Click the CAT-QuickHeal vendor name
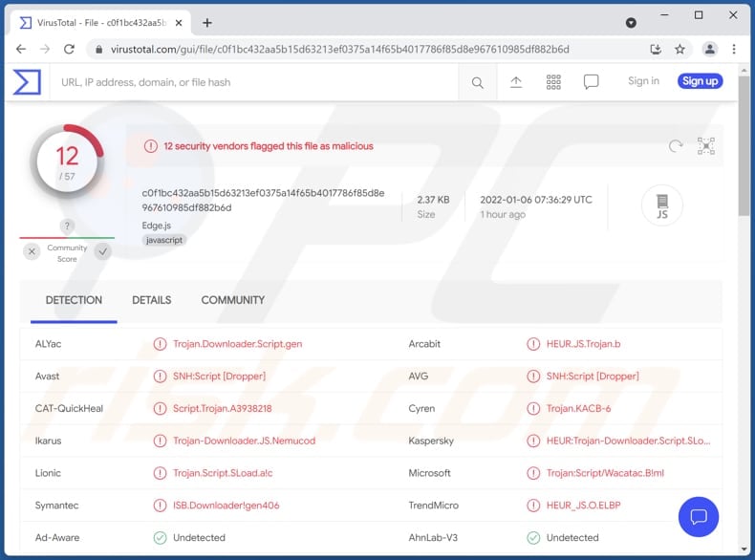 pyautogui.click(x=69, y=408)
